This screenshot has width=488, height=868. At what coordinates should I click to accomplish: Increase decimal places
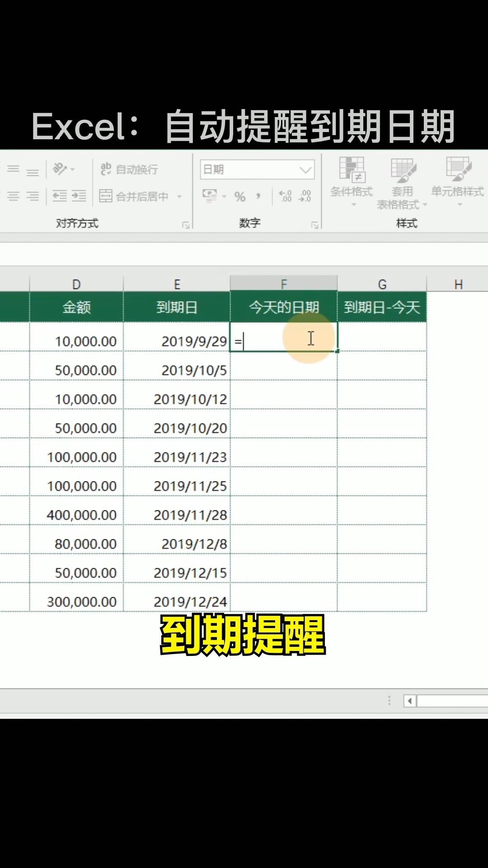coord(286,196)
